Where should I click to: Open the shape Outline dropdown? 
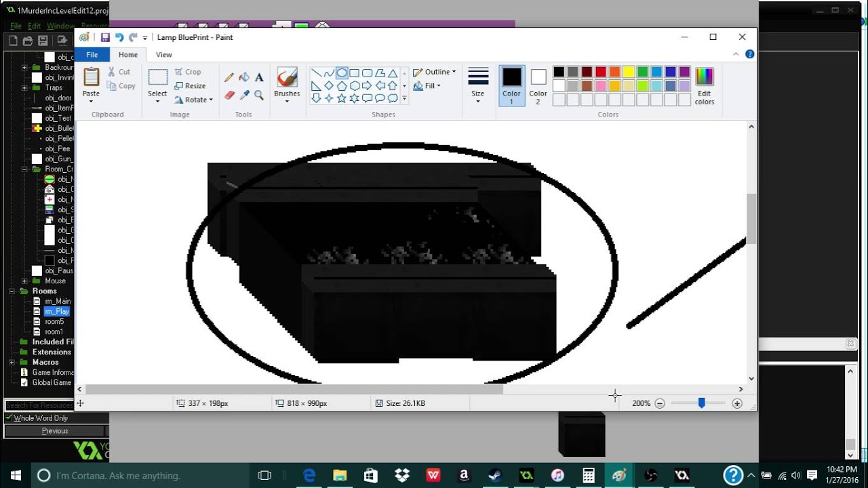(x=435, y=72)
